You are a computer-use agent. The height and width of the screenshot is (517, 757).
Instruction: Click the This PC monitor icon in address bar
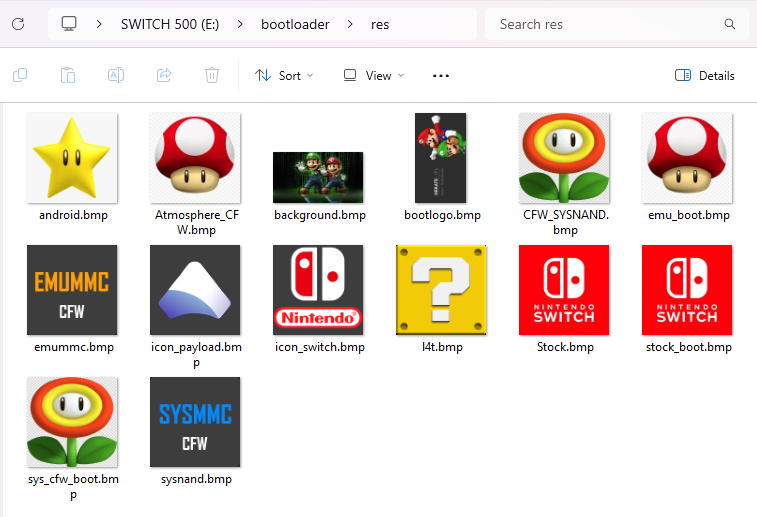click(x=69, y=24)
